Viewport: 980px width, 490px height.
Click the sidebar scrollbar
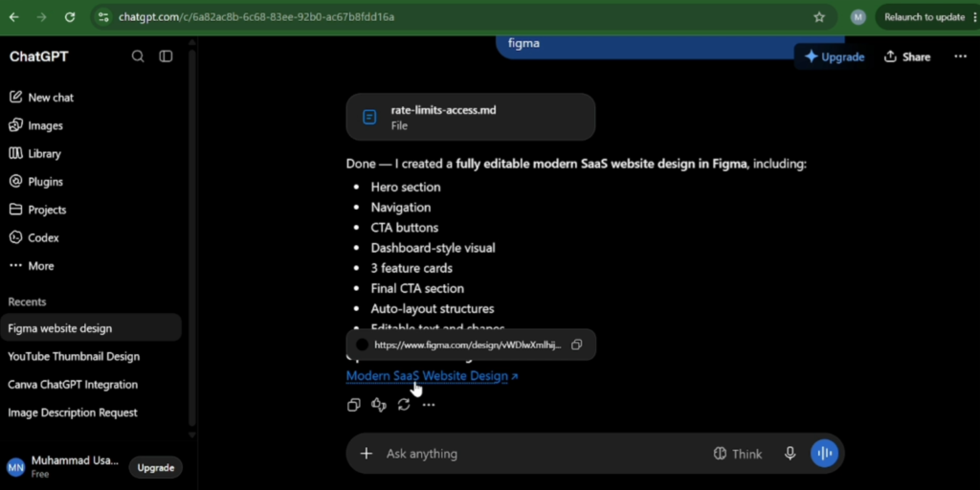coord(191,237)
